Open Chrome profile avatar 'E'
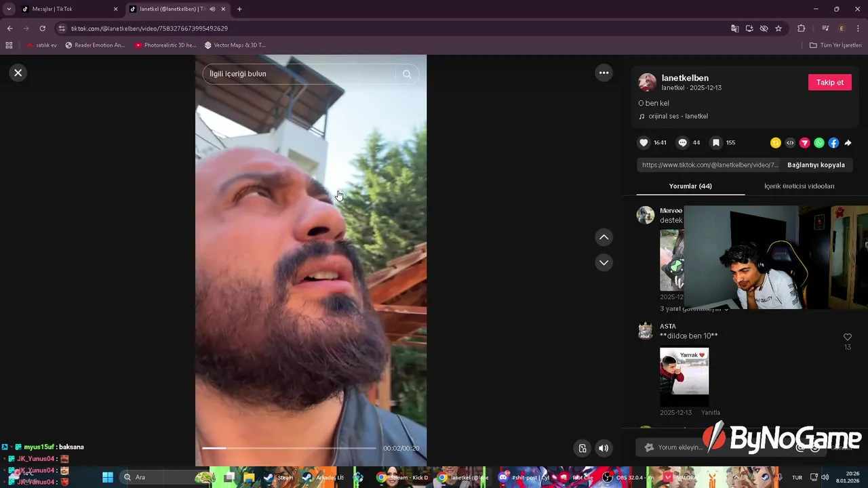The height and width of the screenshot is (488, 868). click(x=842, y=28)
